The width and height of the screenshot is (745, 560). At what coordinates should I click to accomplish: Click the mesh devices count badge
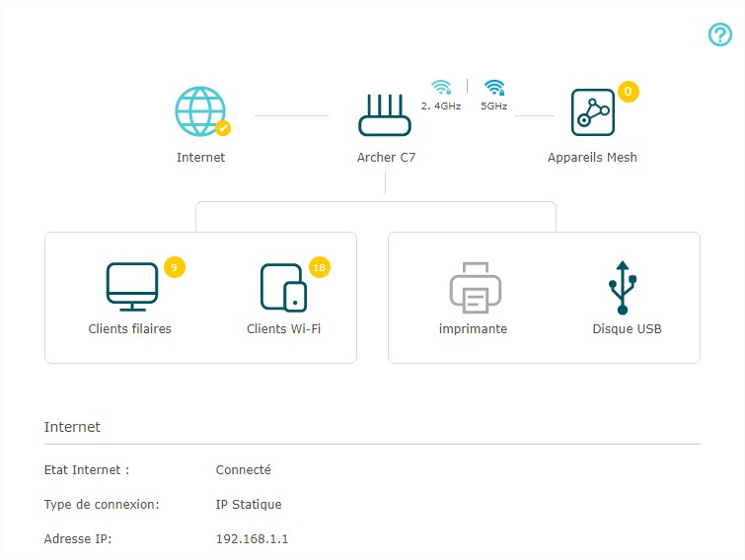click(x=629, y=92)
